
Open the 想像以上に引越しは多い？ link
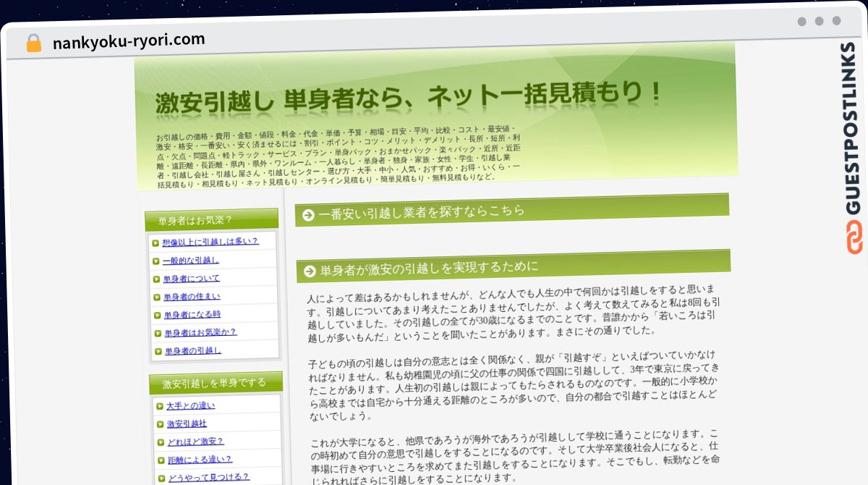click(x=210, y=241)
